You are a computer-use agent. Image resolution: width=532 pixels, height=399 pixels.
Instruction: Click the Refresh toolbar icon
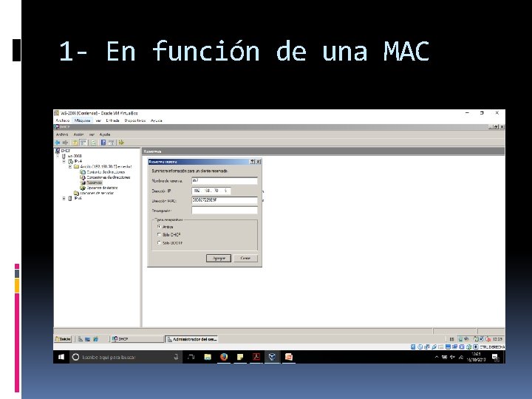tap(93, 143)
